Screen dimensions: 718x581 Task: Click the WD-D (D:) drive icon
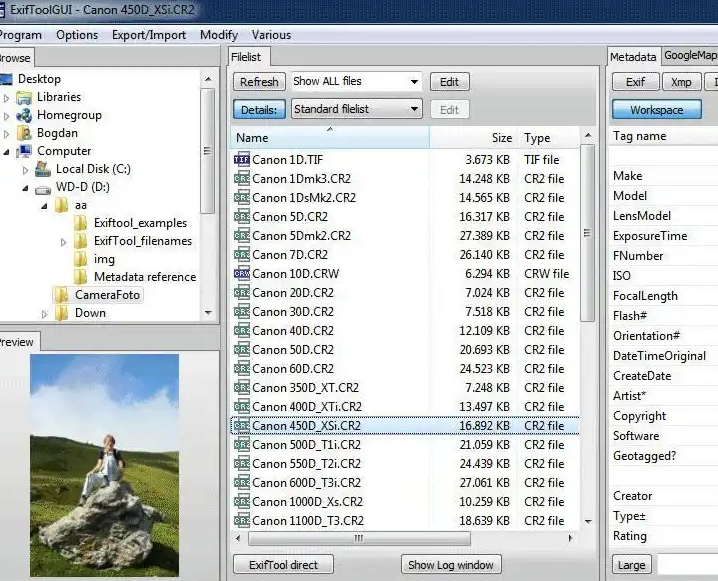click(x=43, y=189)
